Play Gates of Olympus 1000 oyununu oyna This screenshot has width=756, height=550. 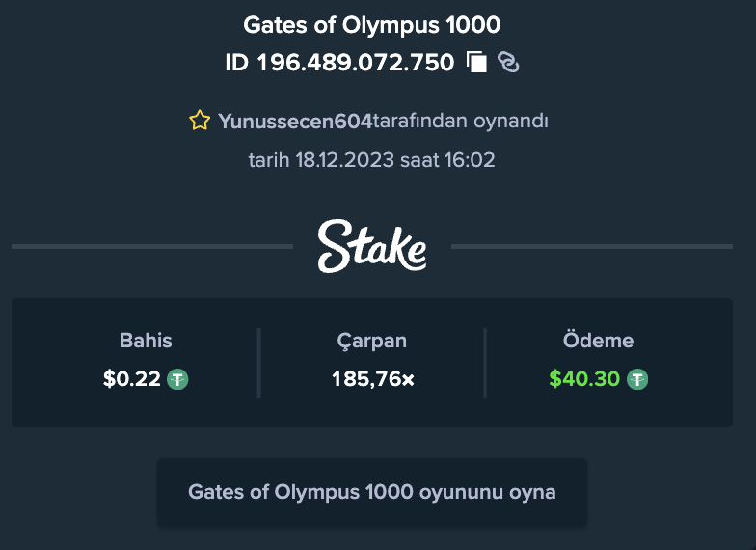372,492
